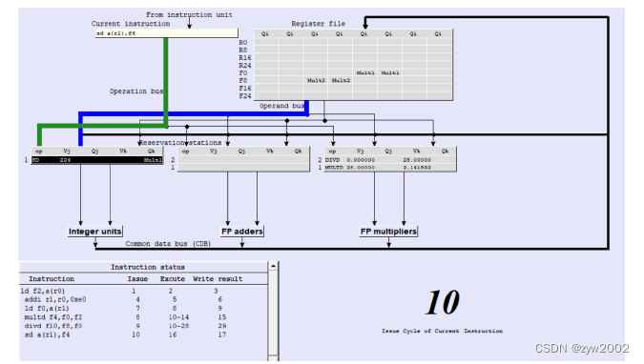Click the 'Operand bus' label
Viewport: 644px width, 364px height.
(x=281, y=106)
